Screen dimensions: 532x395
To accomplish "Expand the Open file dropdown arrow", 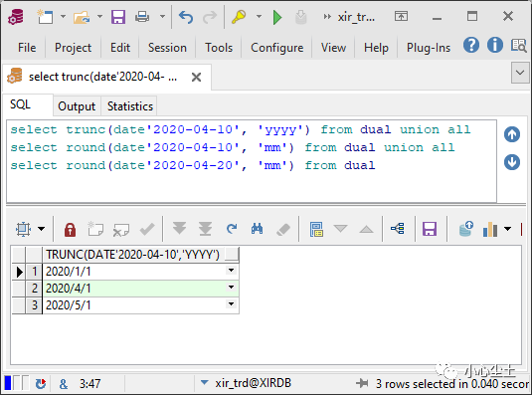I will tap(99, 16).
